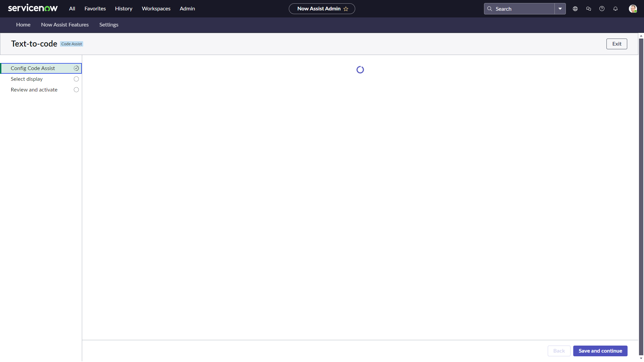The height and width of the screenshot is (362, 644).
Task: Expand the search scope dropdown
Action: (560, 9)
